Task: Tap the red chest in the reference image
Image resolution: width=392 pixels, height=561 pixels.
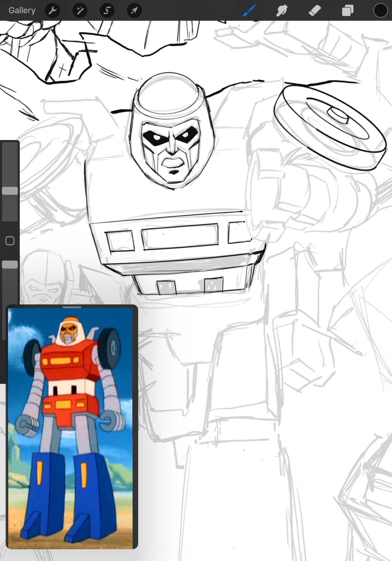Action: [67, 362]
